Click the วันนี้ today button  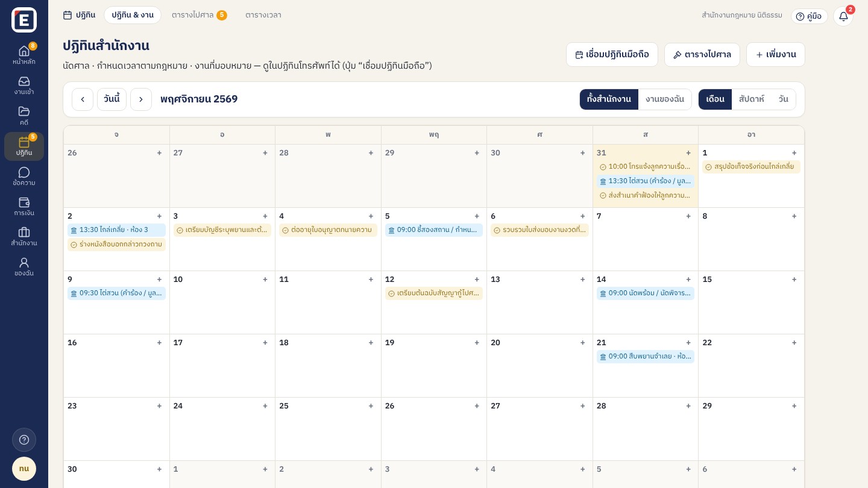coord(112,99)
